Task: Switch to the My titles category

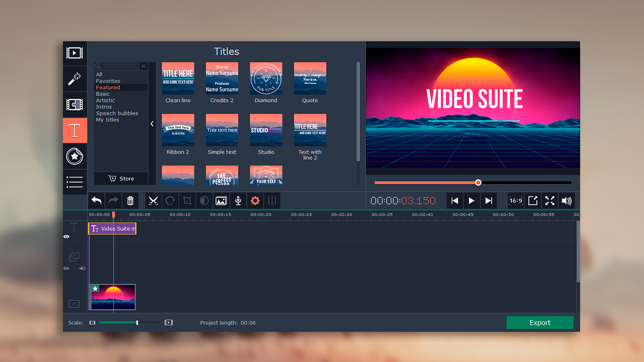Action: point(107,120)
